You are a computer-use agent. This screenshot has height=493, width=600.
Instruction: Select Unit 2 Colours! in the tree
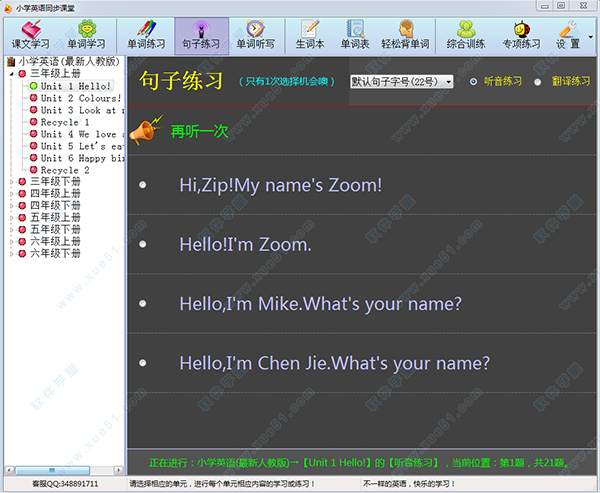(81, 98)
